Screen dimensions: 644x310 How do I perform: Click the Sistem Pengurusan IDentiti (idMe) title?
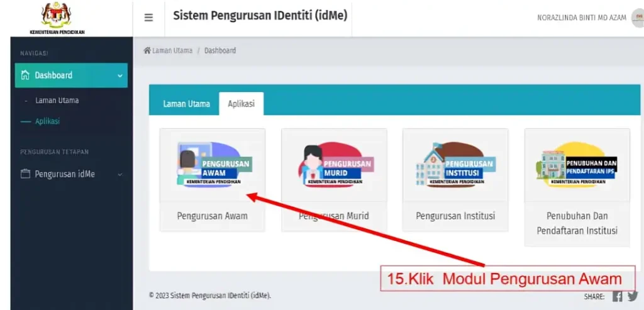(260, 16)
